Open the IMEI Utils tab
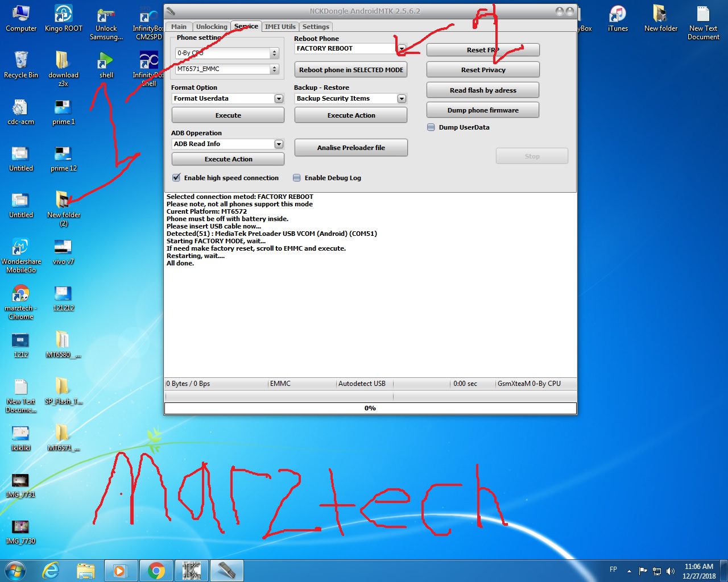 point(280,27)
